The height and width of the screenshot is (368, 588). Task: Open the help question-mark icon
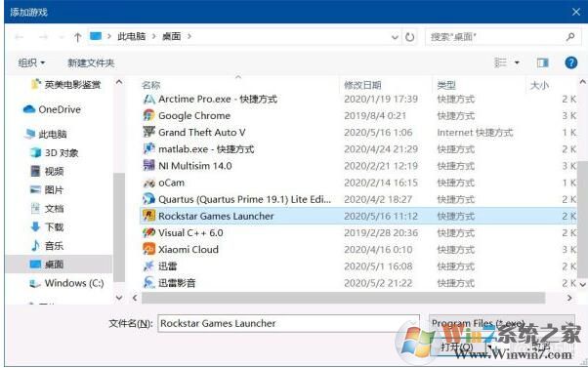coord(570,62)
